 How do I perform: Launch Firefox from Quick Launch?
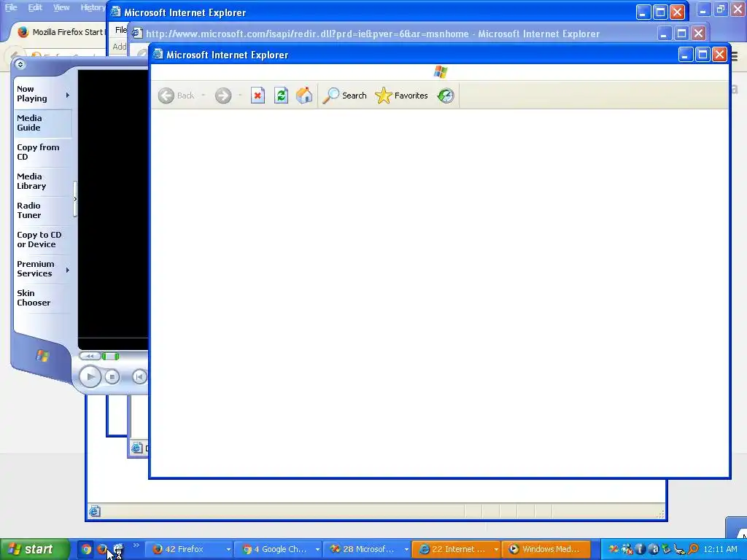(x=101, y=549)
